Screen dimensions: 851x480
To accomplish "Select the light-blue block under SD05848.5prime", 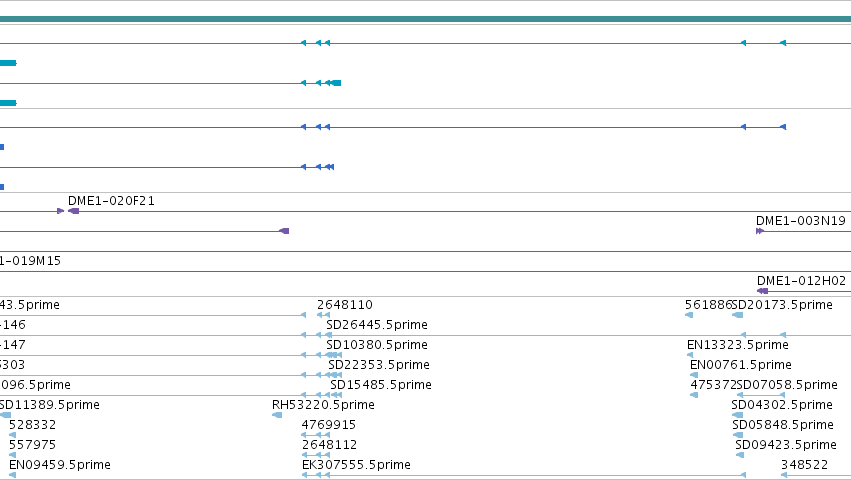I will [x=738, y=435].
